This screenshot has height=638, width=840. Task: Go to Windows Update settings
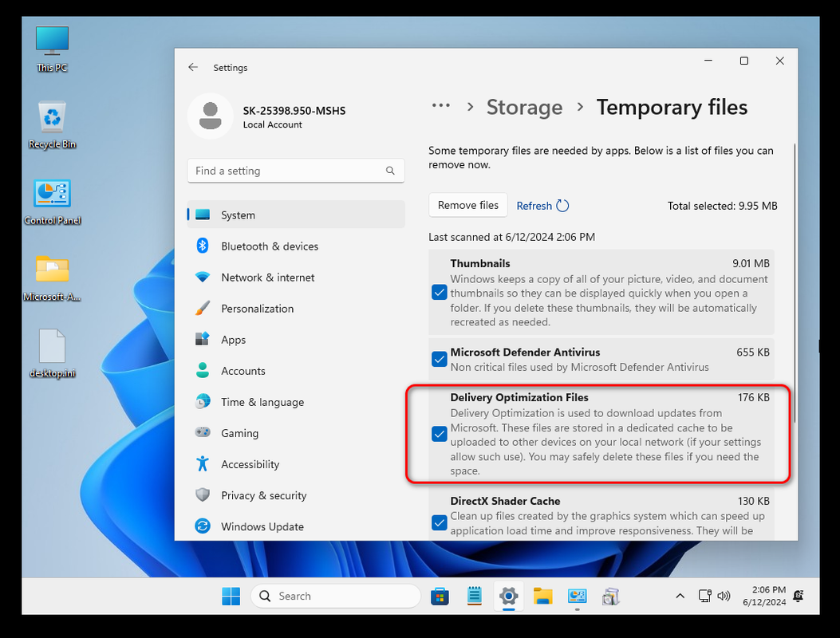click(x=296, y=526)
